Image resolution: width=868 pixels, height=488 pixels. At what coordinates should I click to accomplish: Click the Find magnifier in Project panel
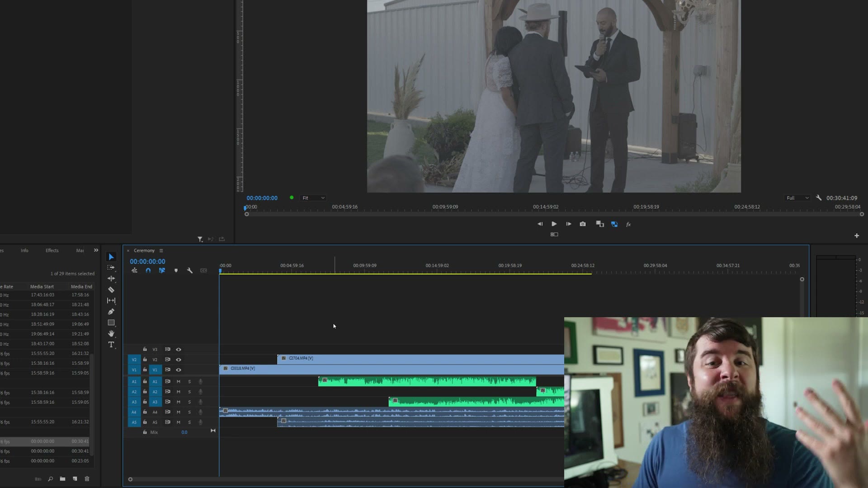tap(50, 479)
